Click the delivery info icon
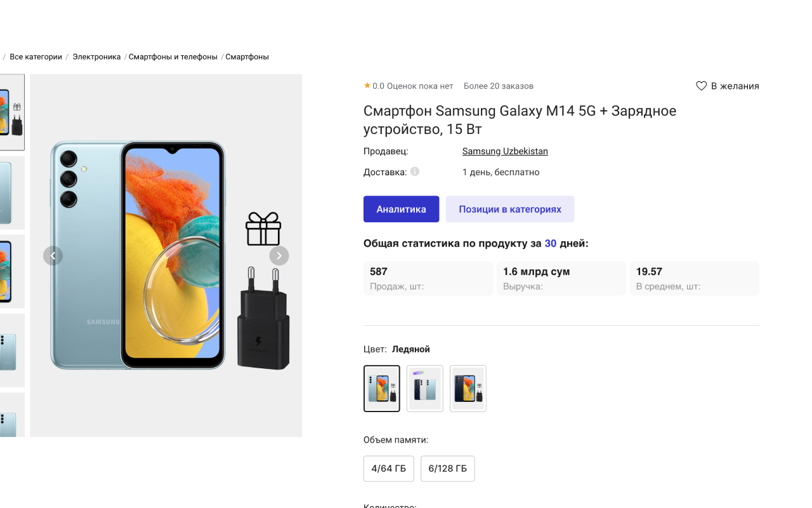This screenshot has height=508, width=812. (415, 171)
